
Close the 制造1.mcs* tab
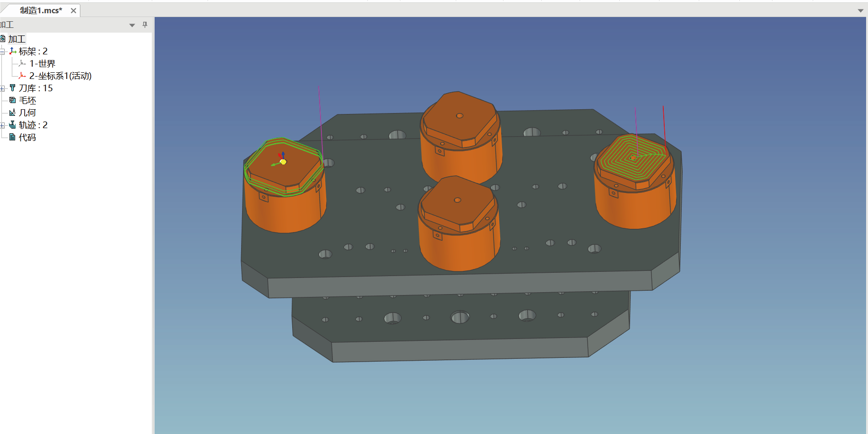coord(73,11)
